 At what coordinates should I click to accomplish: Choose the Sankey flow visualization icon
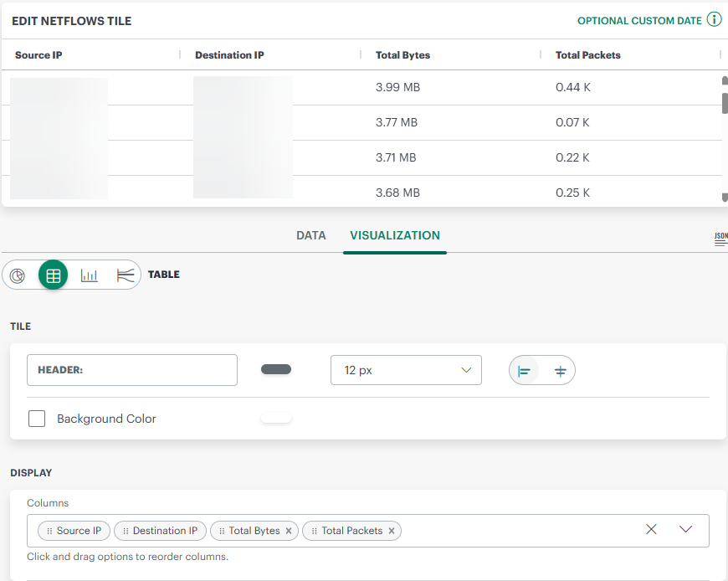tap(125, 275)
